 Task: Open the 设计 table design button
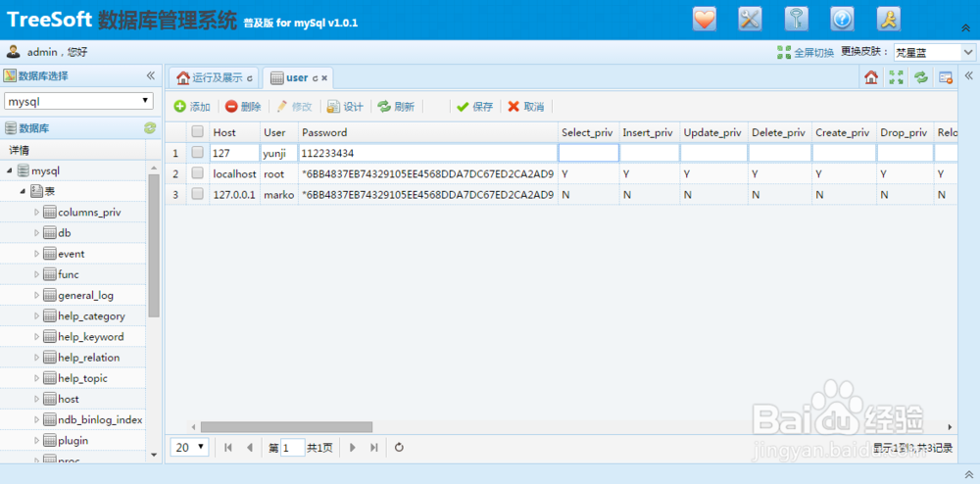coord(345,107)
